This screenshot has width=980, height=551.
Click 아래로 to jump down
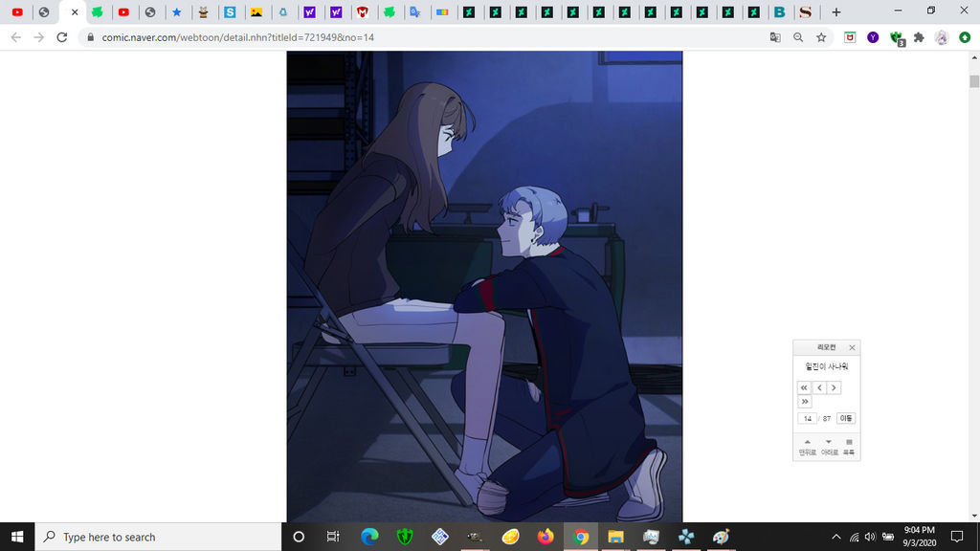[829, 448]
